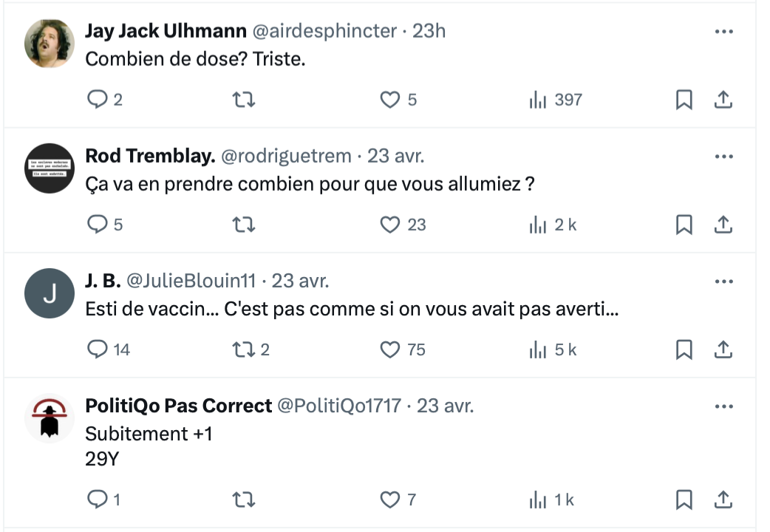Image resolution: width=770 pixels, height=532 pixels.
Task: Like J. B.'s tweet with 75 likes
Action: coord(389,349)
